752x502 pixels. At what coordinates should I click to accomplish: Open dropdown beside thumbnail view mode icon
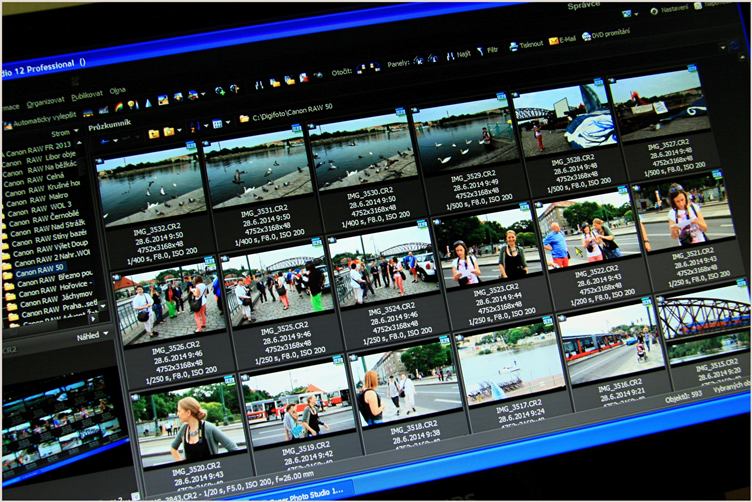tap(227, 123)
